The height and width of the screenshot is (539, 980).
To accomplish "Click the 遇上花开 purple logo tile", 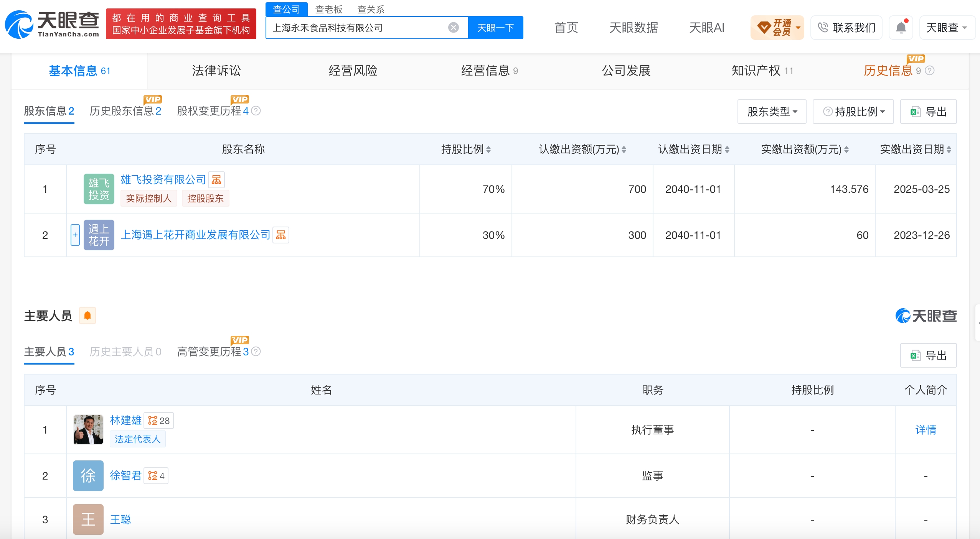I will tap(99, 235).
